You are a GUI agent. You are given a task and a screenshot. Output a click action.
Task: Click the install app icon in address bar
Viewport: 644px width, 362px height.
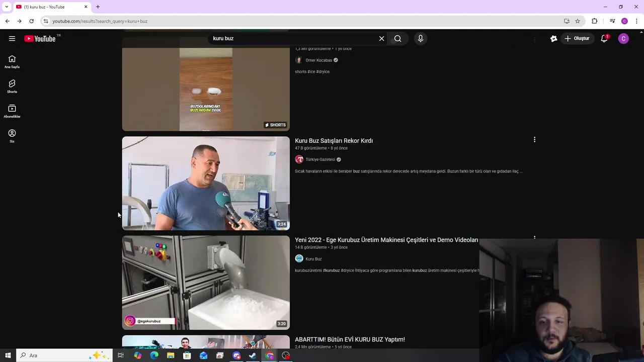pos(567,21)
